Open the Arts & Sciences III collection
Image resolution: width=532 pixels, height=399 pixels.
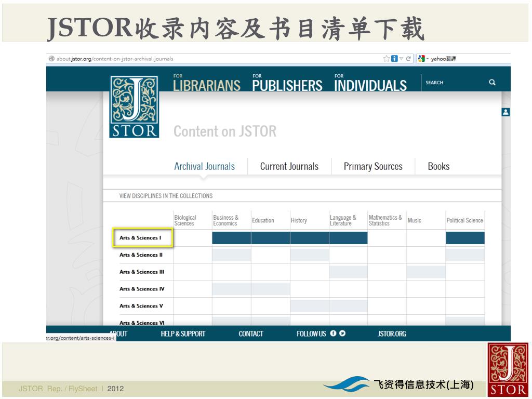pos(141,272)
